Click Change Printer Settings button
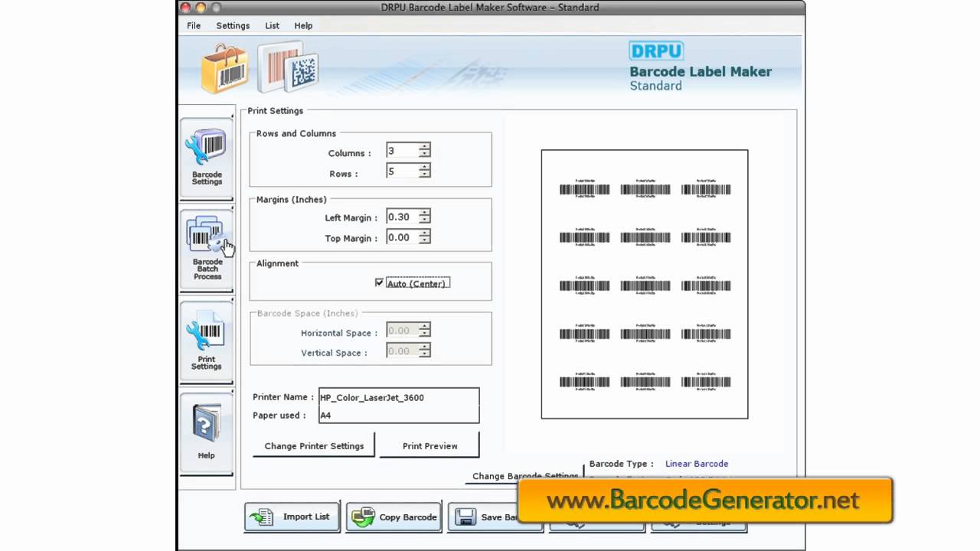Screen dimensions: 980x551 click(314, 445)
